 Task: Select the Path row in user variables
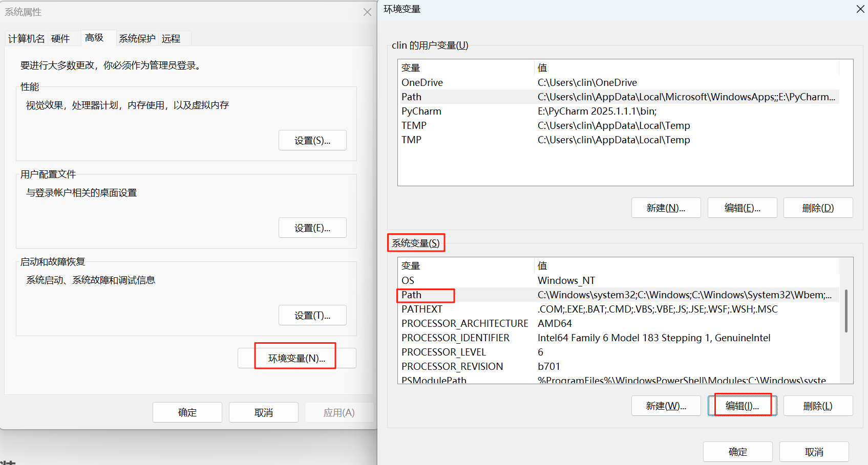(x=619, y=97)
